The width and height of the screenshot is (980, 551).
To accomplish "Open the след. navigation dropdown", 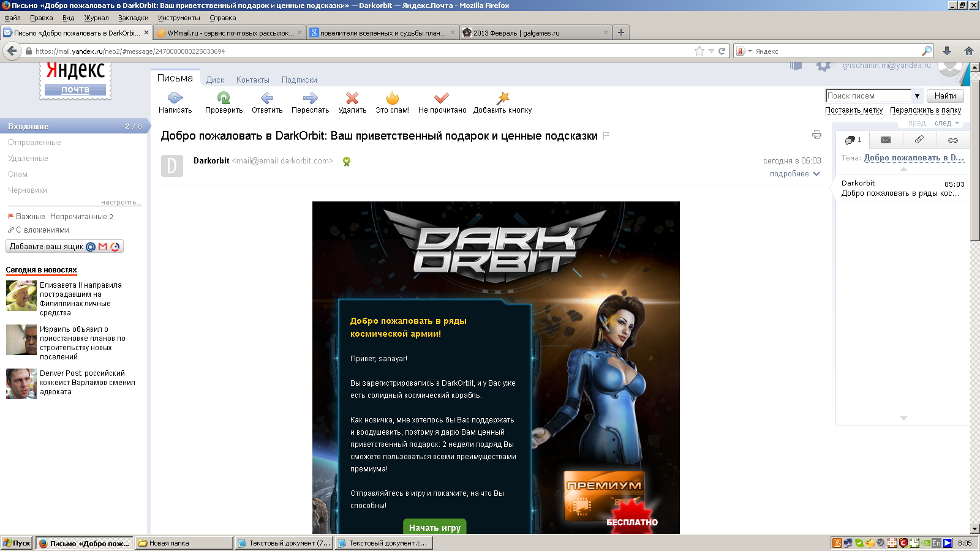I will tap(947, 123).
